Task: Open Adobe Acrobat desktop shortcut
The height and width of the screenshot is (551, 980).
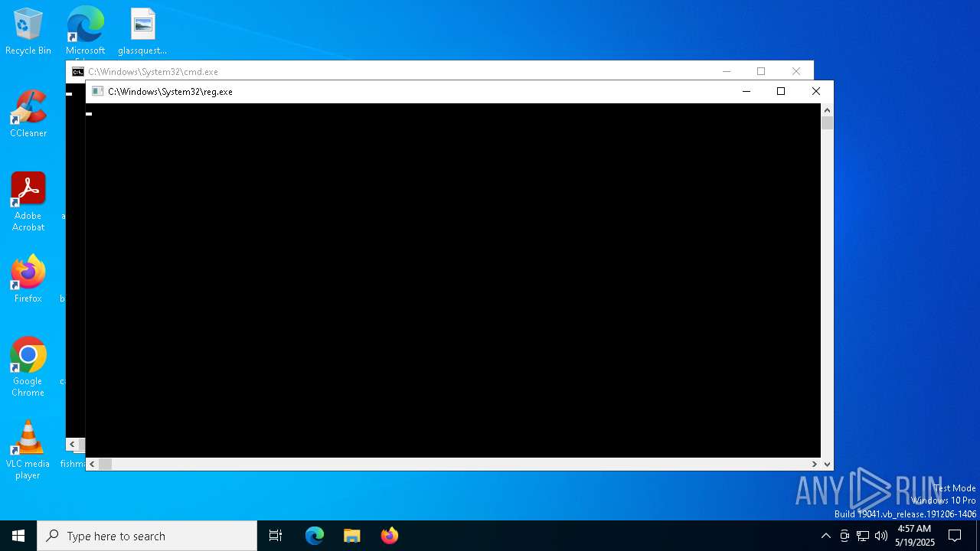Action: 28,202
